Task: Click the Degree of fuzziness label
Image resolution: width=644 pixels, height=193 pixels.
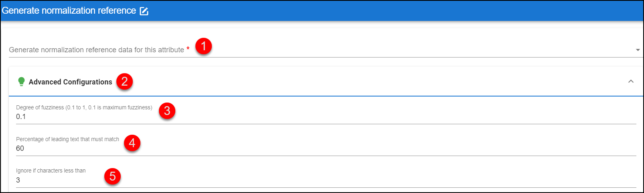Action: pos(84,107)
